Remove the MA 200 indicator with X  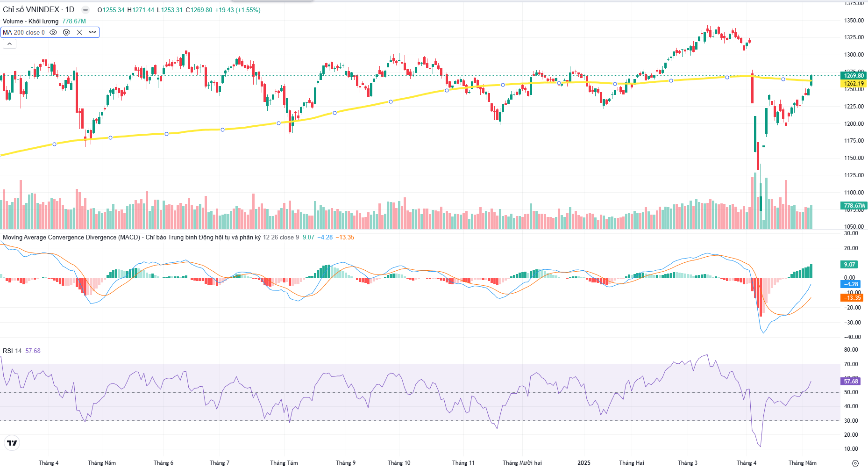tap(79, 32)
